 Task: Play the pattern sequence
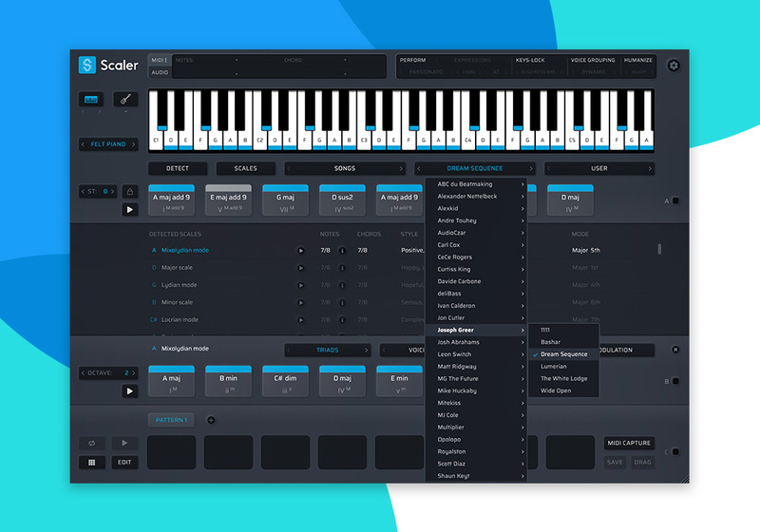click(124, 443)
